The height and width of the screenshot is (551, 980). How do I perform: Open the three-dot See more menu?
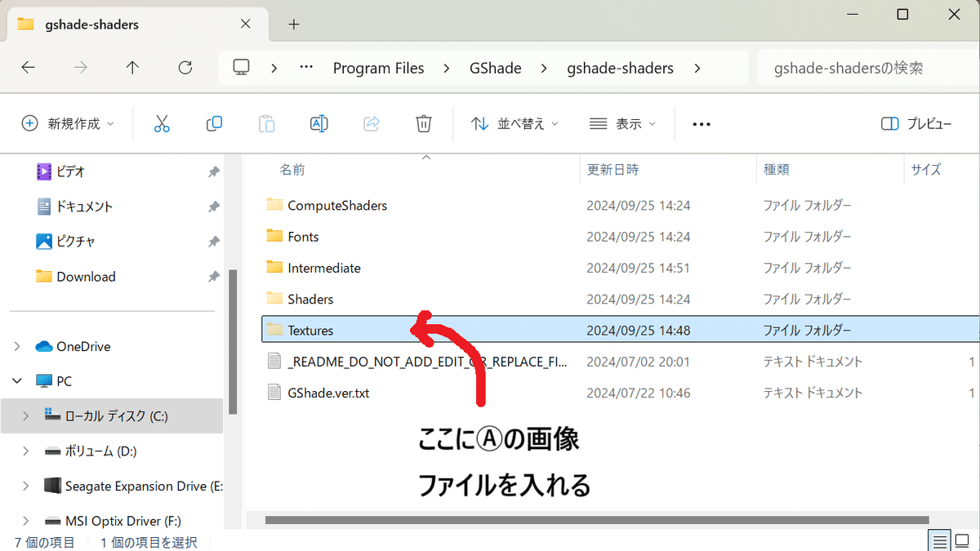(x=702, y=124)
